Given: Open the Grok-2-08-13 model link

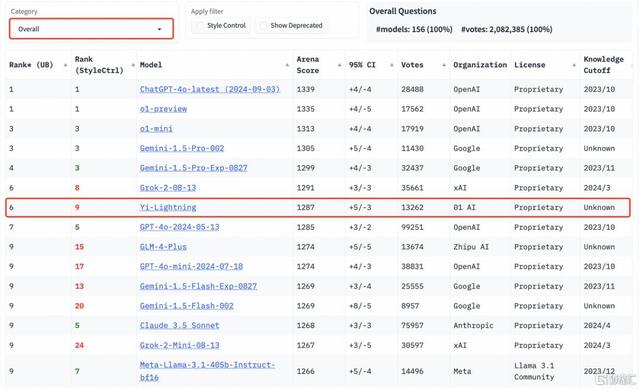Looking at the screenshot, I should [x=168, y=188].
